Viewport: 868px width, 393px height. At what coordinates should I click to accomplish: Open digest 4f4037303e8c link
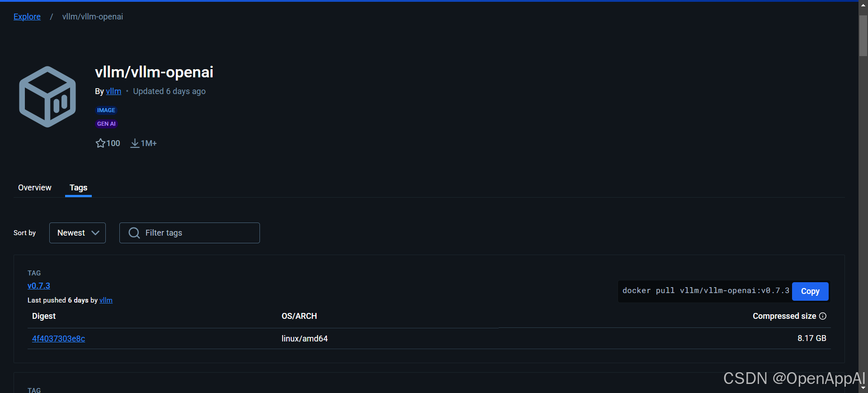point(58,339)
